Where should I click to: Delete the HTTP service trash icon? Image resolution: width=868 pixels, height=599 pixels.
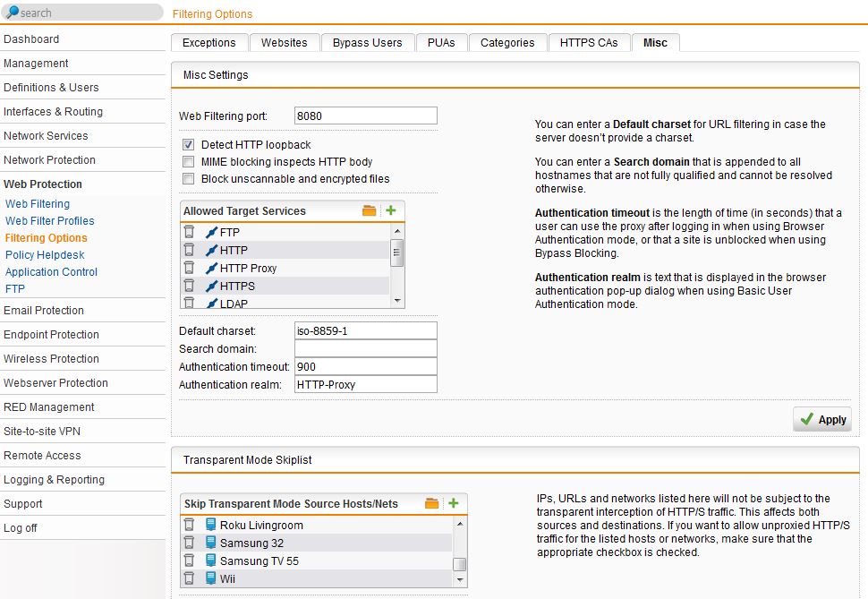tap(190, 249)
